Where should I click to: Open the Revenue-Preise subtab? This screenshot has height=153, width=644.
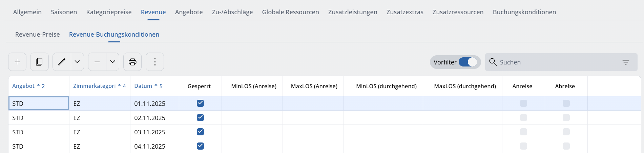pyautogui.click(x=38, y=35)
